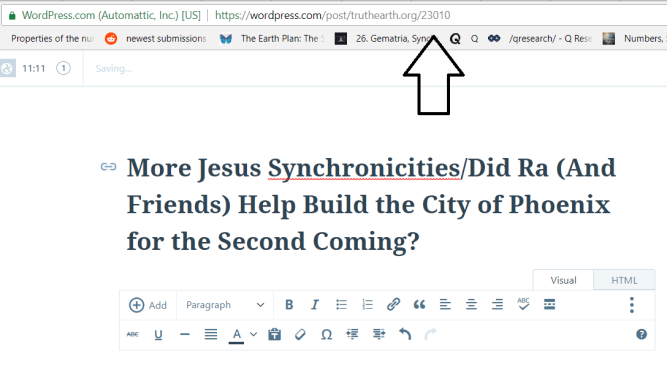Viewport: 667px width, 370px height.
Task: Open the '/qresearch/ - Q Rese' bookmark
Action: [540, 39]
